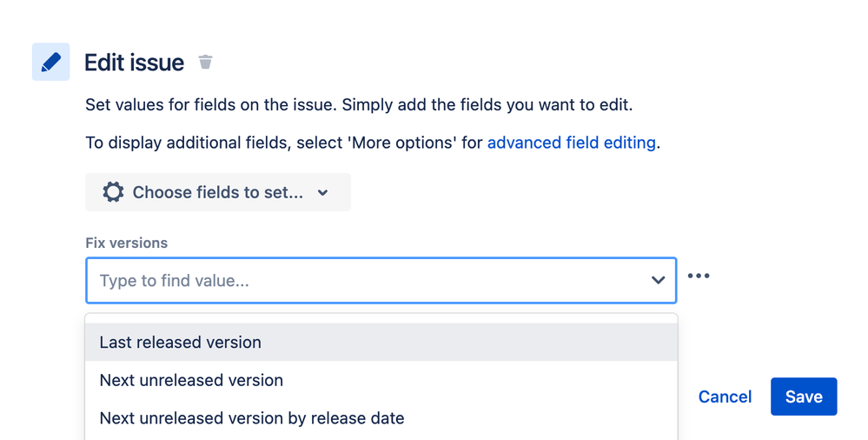The height and width of the screenshot is (440, 868).
Task: Cancel the edit issue changes
Action: coord(725,397)
